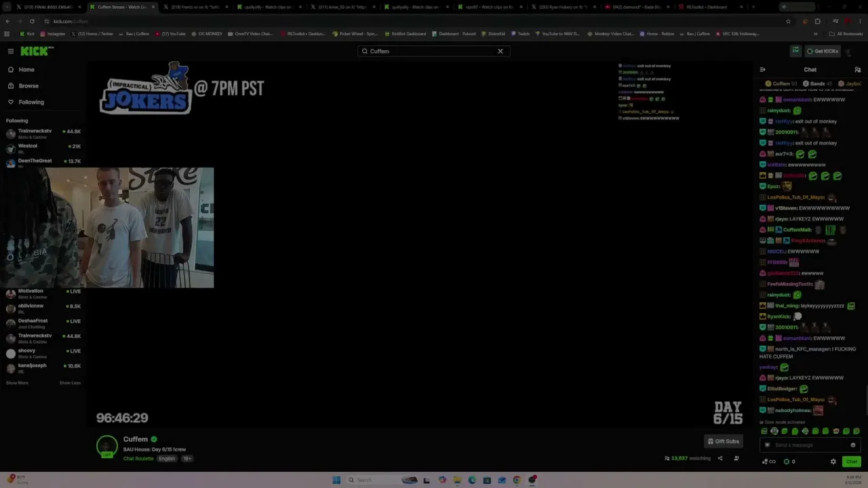Image resolution: width=868 pixels, height=488 pixels.
Task: Open a new browser tab
Action: coord(753,7)
